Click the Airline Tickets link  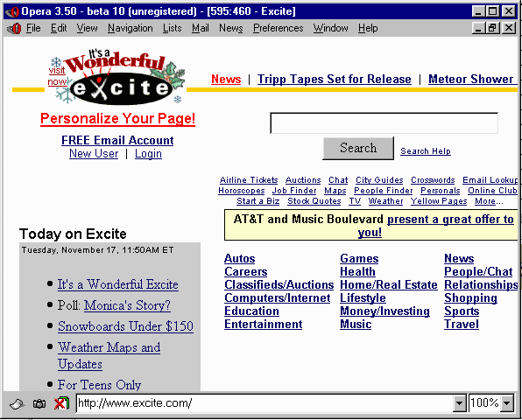coord(249,180)
